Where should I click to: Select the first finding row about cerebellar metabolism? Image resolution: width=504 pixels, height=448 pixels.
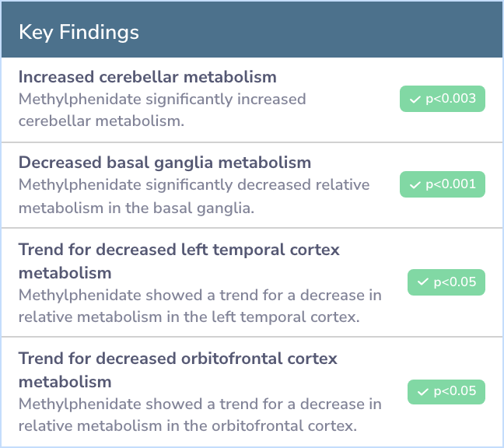click(252, 100)
